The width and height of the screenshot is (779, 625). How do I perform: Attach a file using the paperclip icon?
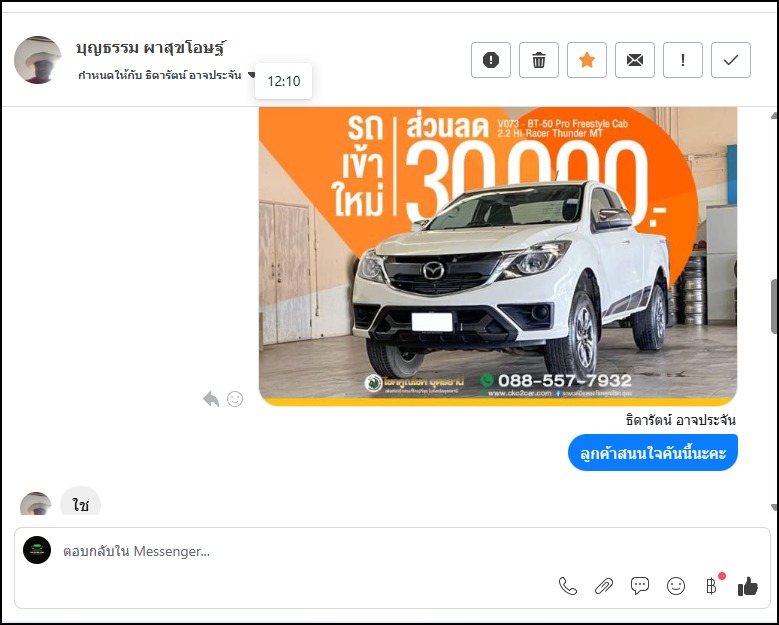pos(604,586)
